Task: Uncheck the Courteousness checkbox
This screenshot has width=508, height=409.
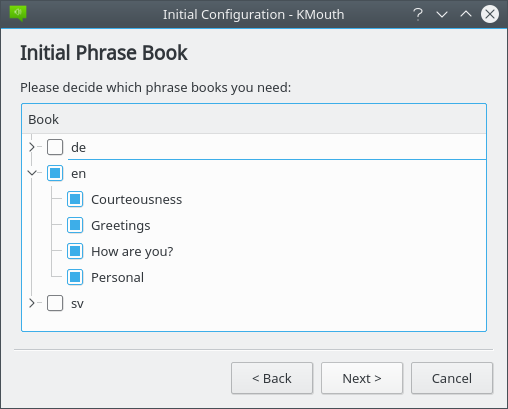Action: [75, 199]
